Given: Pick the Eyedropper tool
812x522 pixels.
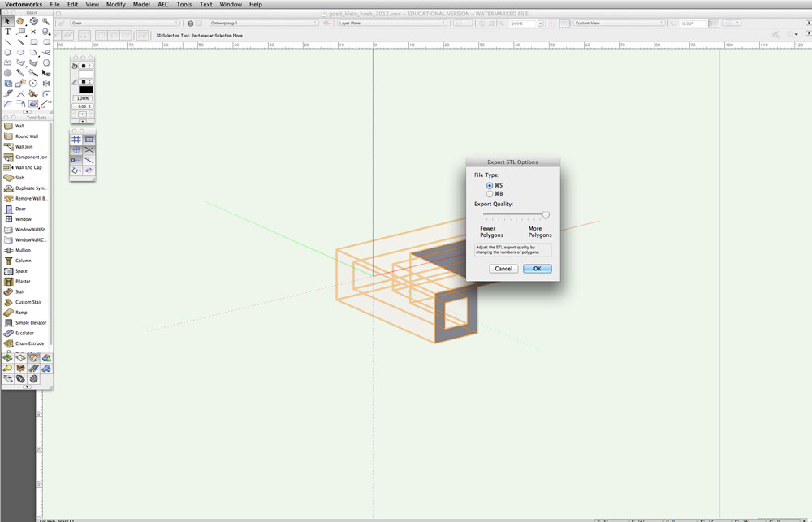Looking at the screenshot, I should (20, 73).
